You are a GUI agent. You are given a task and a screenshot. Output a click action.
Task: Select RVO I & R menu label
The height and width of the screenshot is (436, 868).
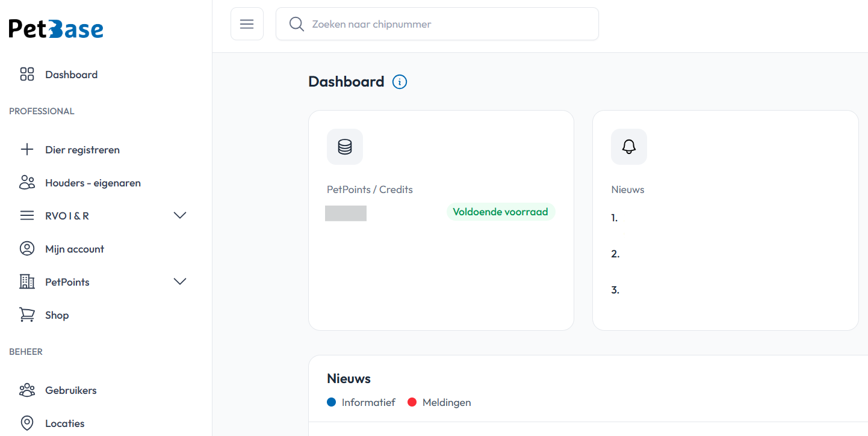click(67, 216)
